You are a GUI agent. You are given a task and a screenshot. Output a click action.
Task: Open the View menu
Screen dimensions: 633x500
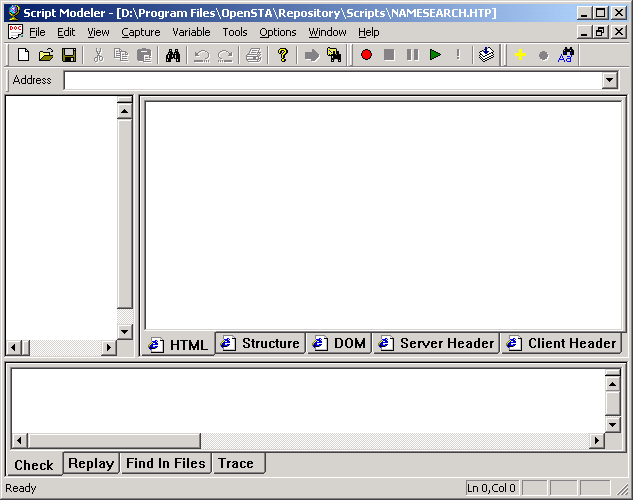[x=98, y=32]
